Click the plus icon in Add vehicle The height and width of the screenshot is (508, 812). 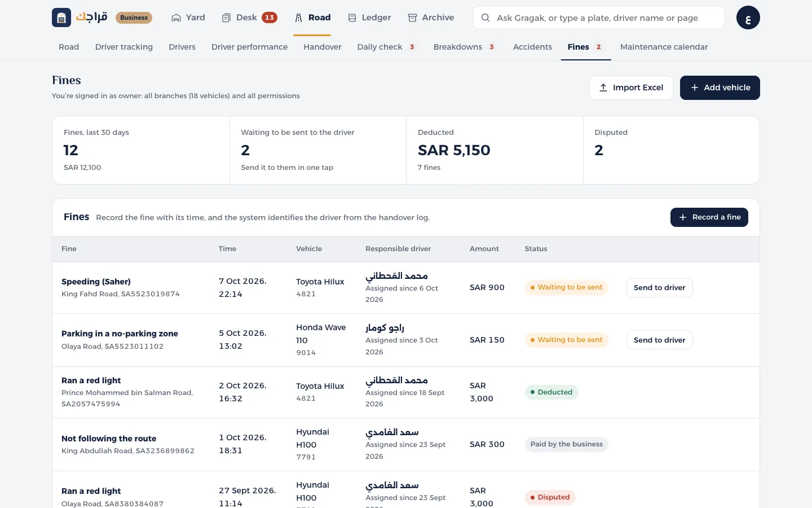695,87
